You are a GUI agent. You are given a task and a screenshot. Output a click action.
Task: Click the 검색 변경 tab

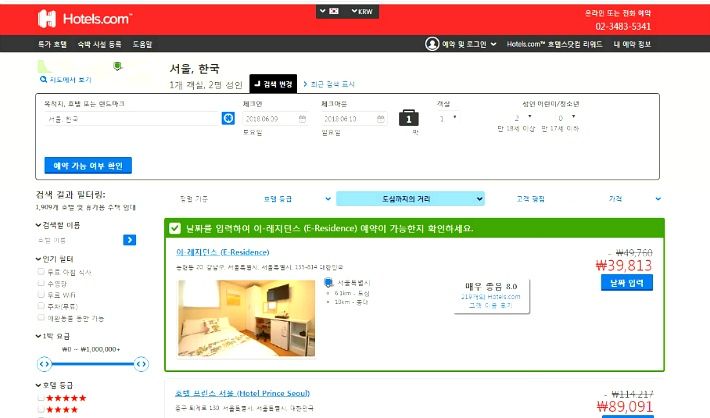(273, 84)
